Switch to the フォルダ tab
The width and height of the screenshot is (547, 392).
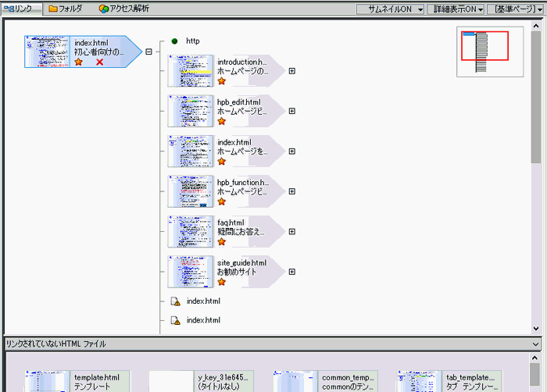point(66,9)
